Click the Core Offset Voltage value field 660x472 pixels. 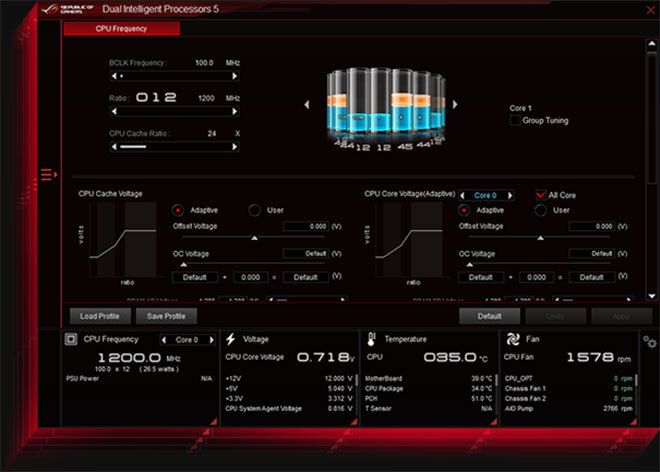592,227
